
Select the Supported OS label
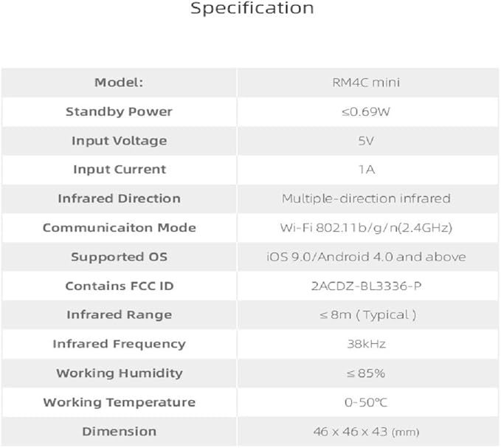[120, 257]
